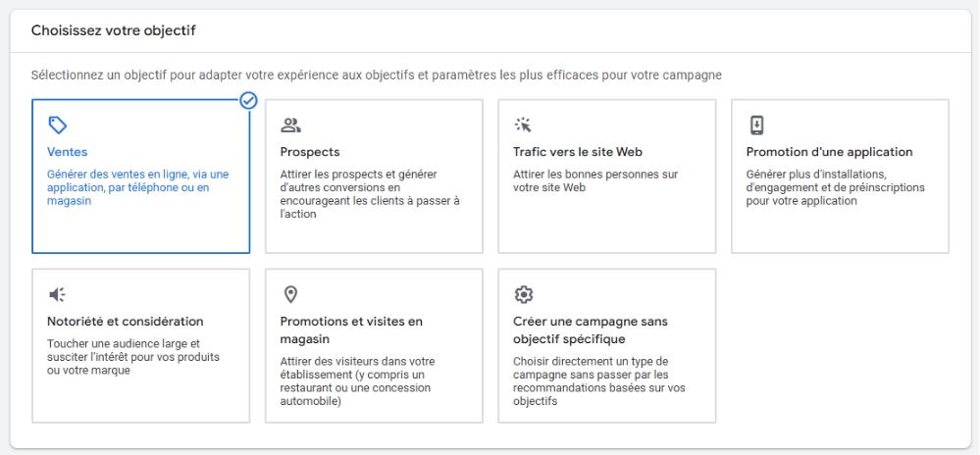This screenshot has width=980, height=455.
Task: Choose the Promotions et visites en magasin title
Action: click(351, 330)
